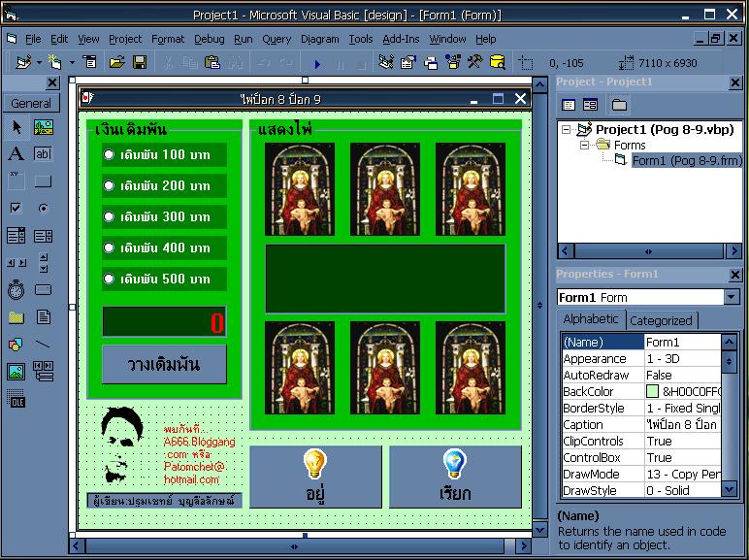This screenshot has height=560, width=749.
Task: Select the OptionButton tool in toolbox
Action: 43,208
